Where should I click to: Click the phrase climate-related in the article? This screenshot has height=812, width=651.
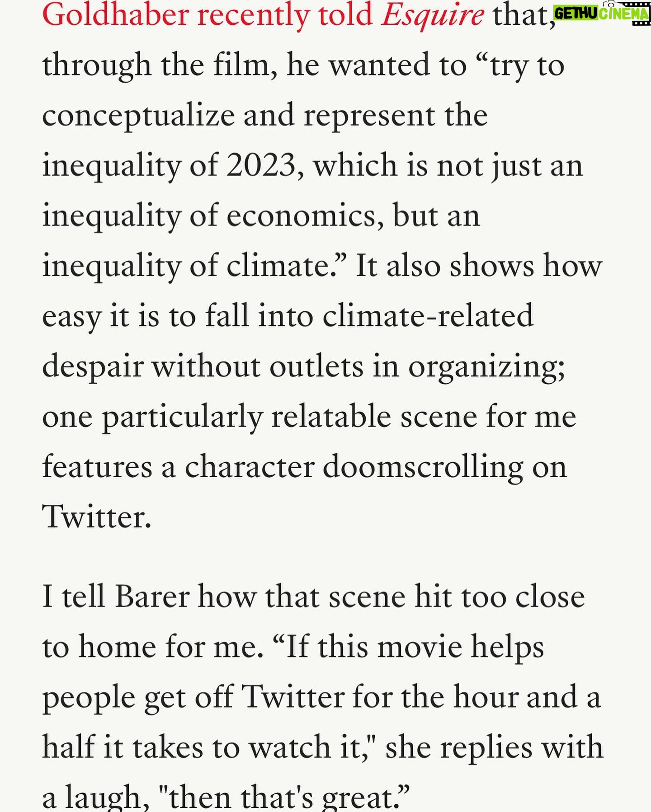pos(428,316)
